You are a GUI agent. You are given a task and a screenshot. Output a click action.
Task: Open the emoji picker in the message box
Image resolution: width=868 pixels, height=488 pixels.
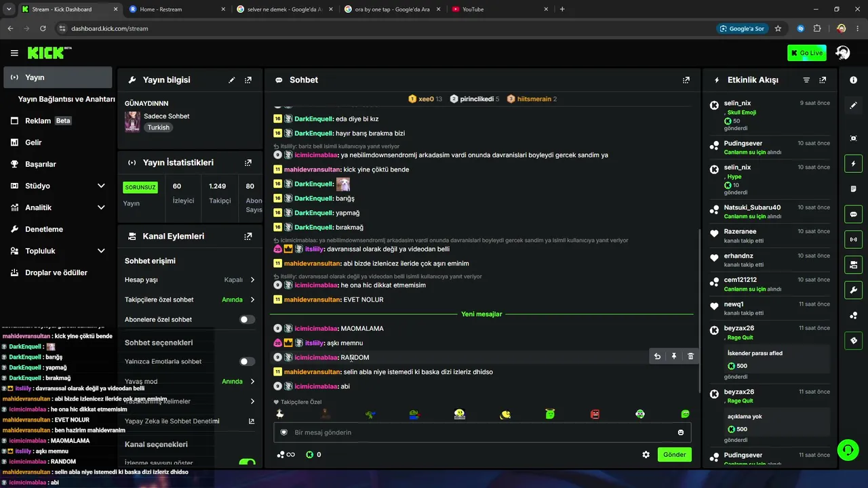[x=681, y=432]
